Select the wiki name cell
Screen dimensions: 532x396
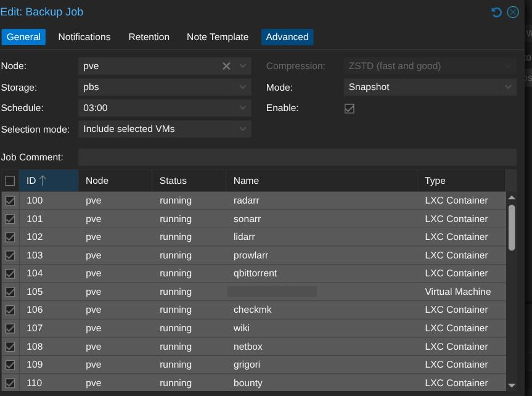[x=322, y=328]
